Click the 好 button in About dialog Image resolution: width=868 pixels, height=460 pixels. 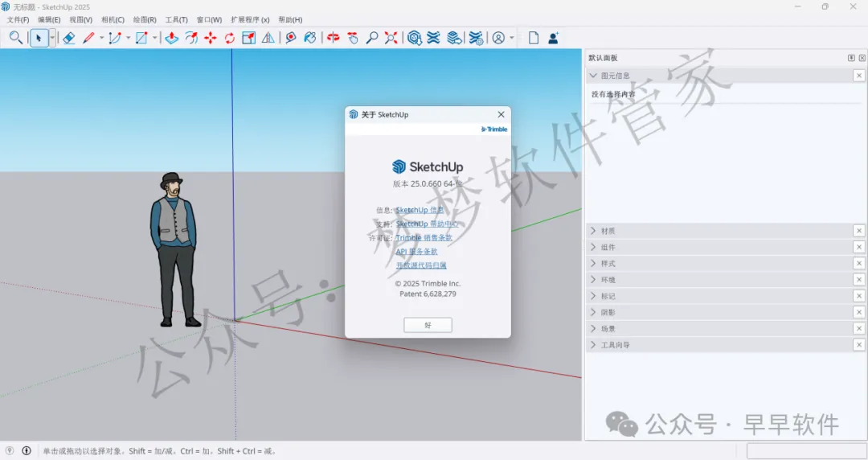(x=428, y=326)
